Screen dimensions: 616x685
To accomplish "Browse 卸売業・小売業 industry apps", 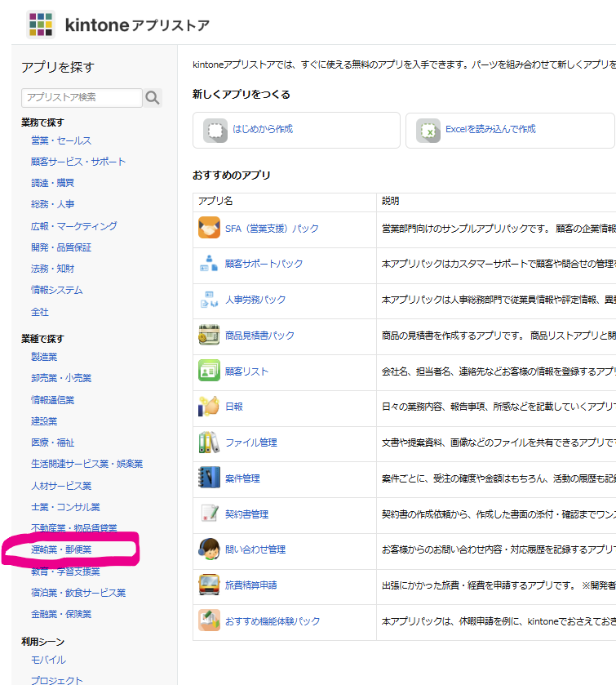I will pyautogui.click(x=61, y=378).
